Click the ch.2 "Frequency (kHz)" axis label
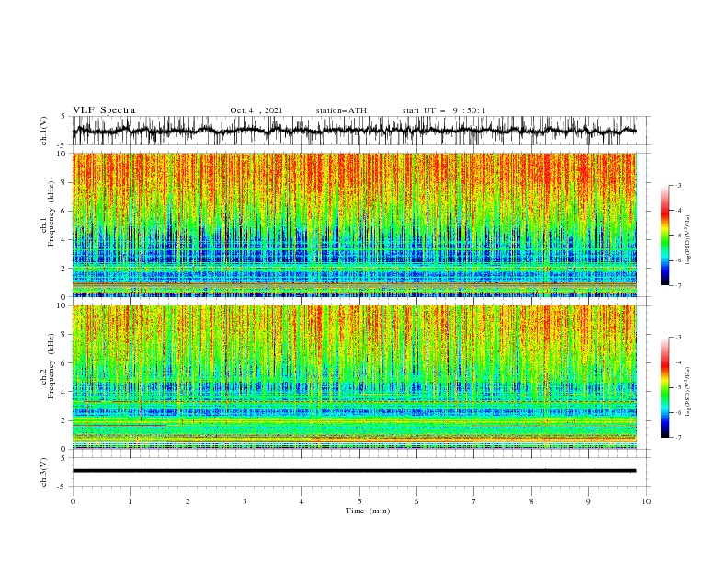Image resolution: width=728 pixels, height=563 pixels. [x=51, y=365]
